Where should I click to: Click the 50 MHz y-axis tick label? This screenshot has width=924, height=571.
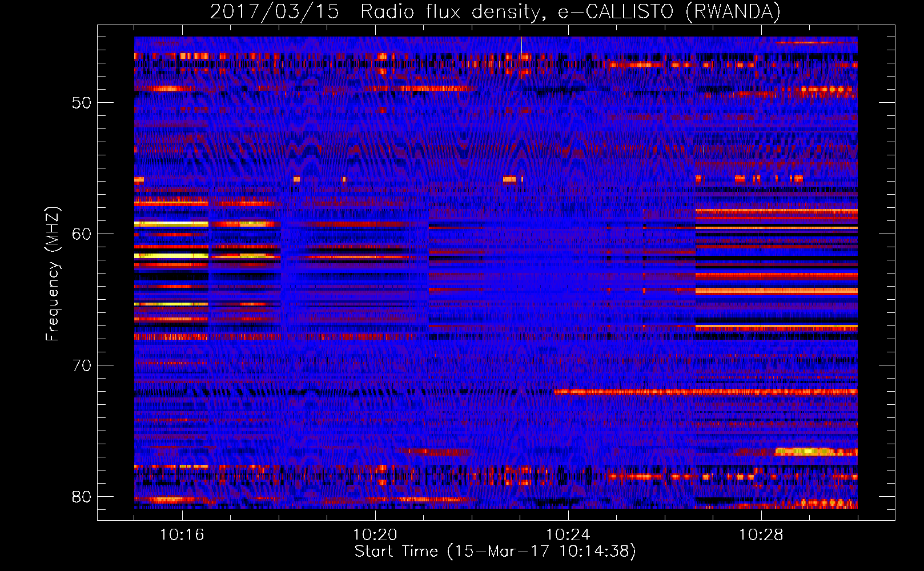point(82,103)
